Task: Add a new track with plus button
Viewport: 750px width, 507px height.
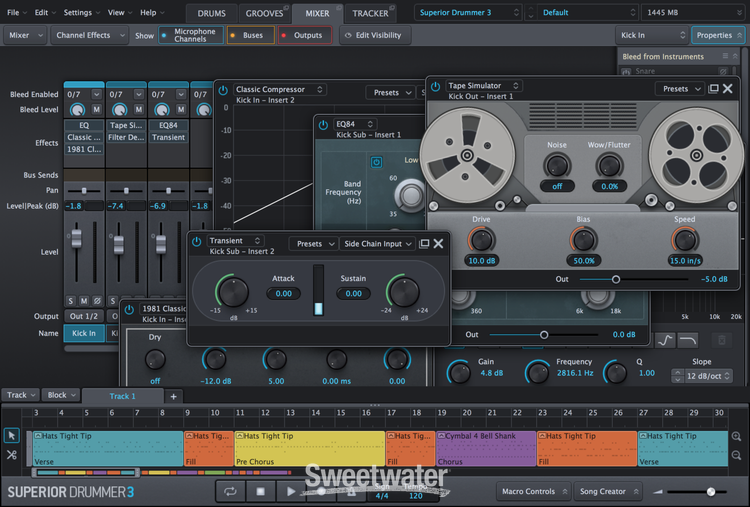Action: pyautogui.click(x=173, y=396)
